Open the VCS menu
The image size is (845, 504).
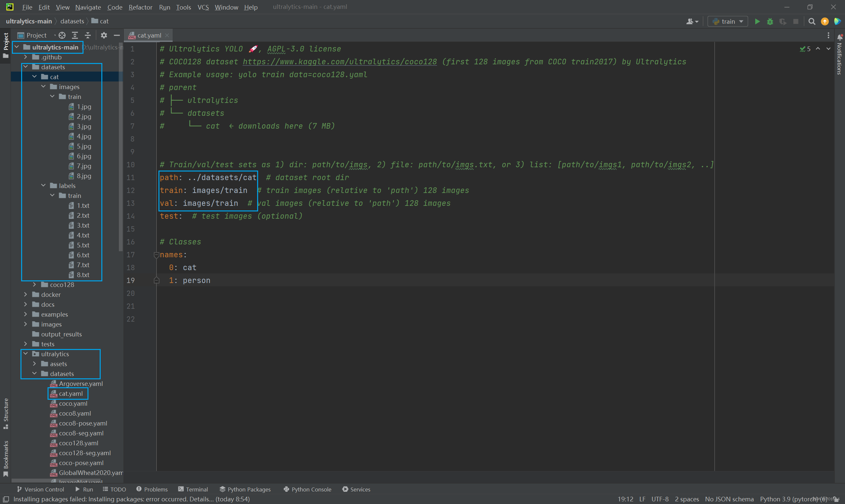coord(203,7)
